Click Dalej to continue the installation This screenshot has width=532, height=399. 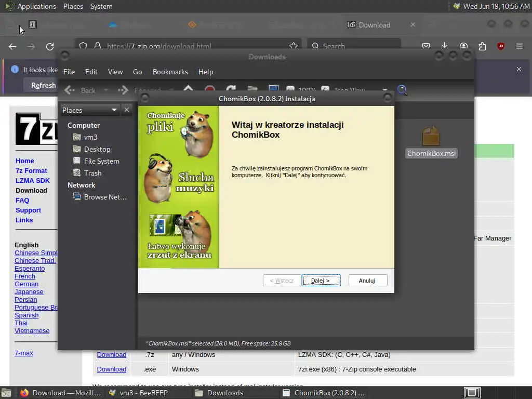[321, 280]
